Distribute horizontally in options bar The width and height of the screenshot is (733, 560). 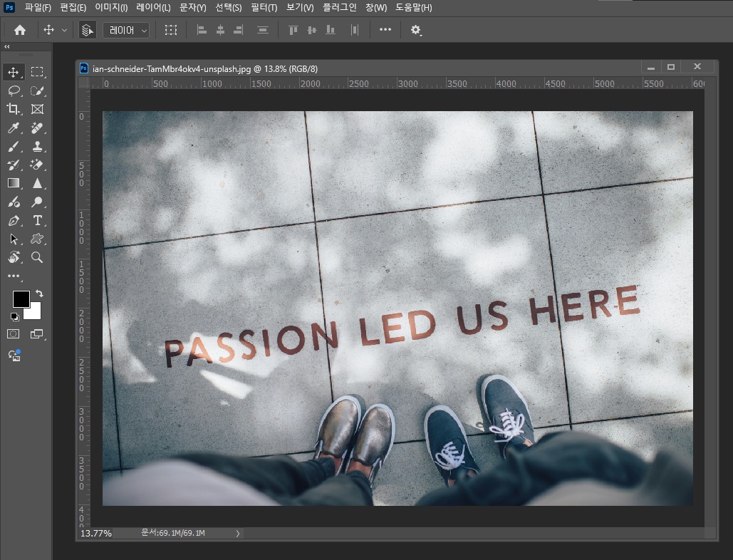[355, 30]
